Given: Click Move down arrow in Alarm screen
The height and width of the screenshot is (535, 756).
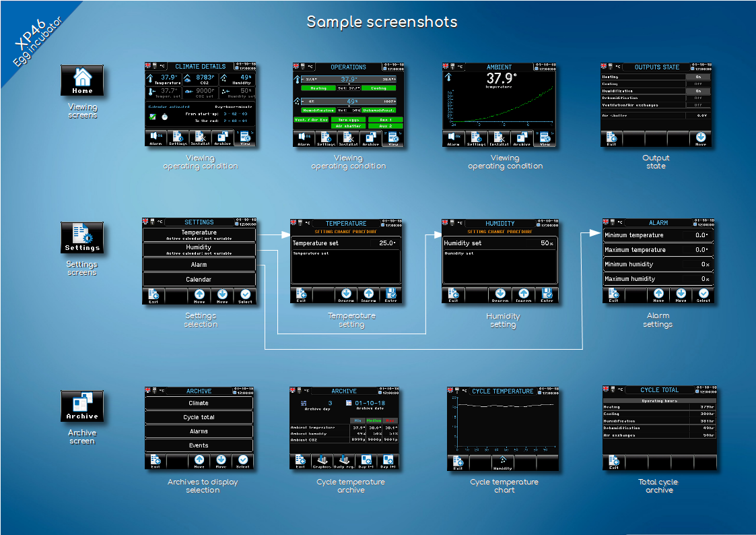Looking at the screenshot, I should [681, 294].
